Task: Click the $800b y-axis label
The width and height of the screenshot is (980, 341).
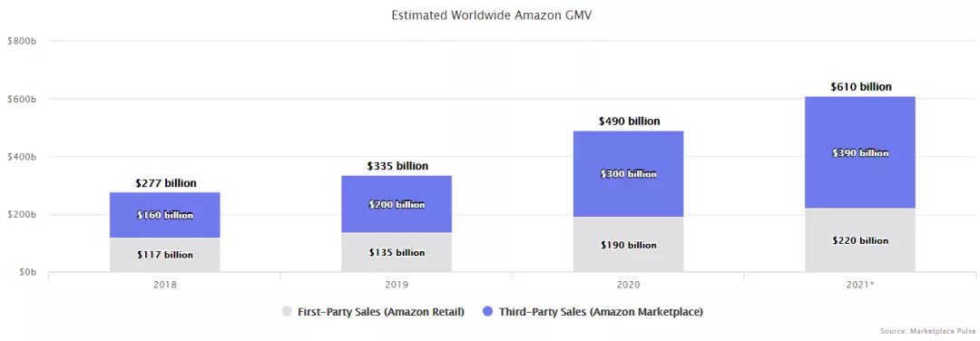Action: click(21, 41)
